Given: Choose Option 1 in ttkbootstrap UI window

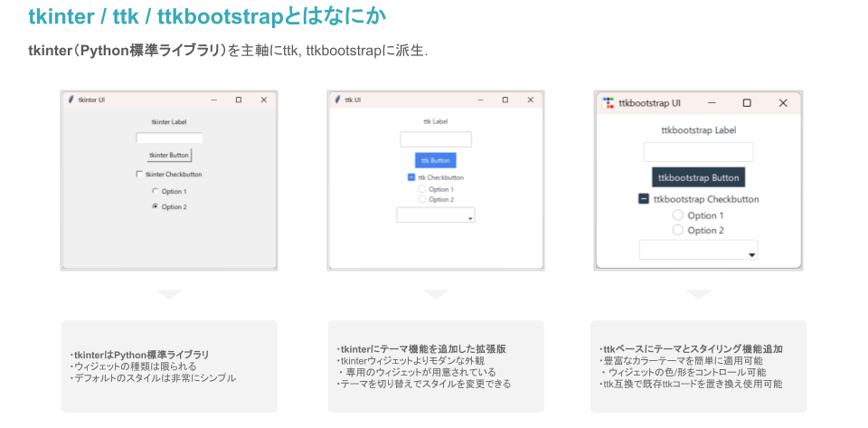Looking at the screenshot, I should (677, 215).
